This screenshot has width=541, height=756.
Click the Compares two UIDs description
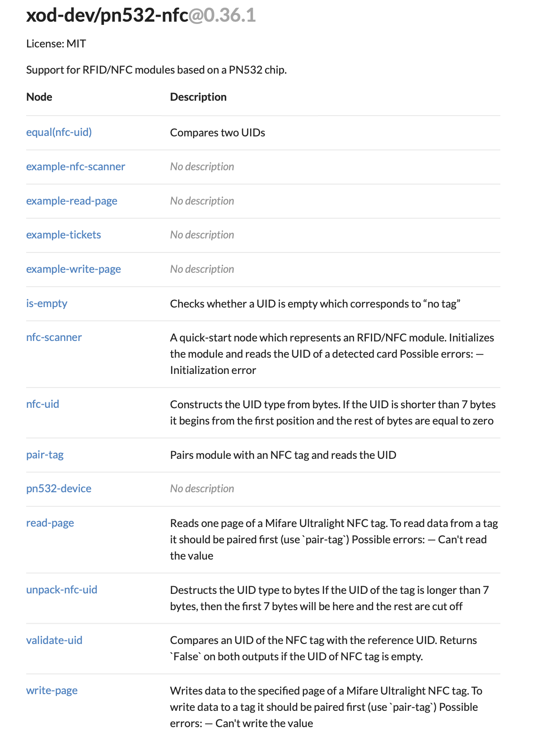tap(217, 133)
